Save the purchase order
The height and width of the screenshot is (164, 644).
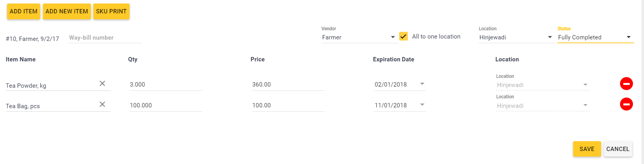587,149
